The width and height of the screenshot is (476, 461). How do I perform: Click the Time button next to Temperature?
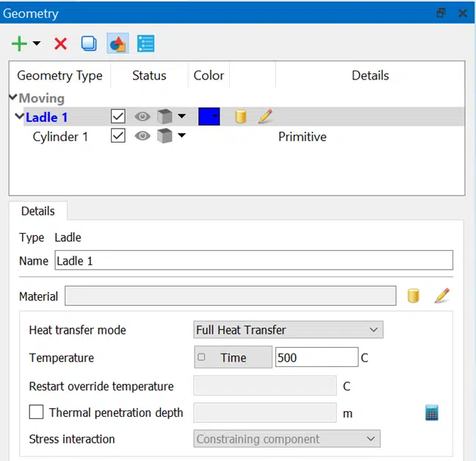pos(233,357)
